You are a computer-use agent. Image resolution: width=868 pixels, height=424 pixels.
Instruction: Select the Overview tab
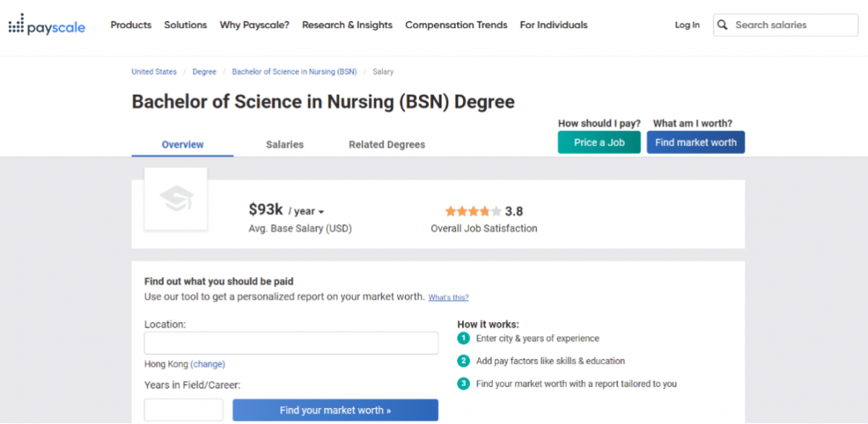(182, 145)
